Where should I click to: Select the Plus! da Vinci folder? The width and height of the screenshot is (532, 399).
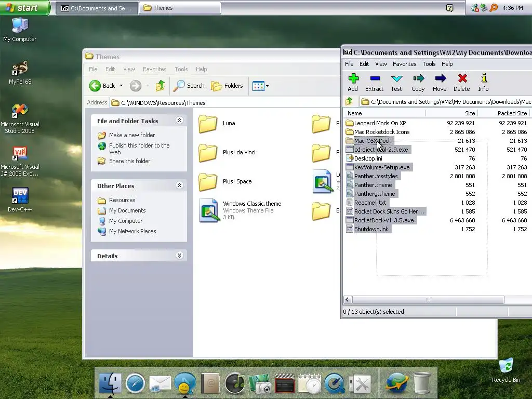[x=227, y=152]
